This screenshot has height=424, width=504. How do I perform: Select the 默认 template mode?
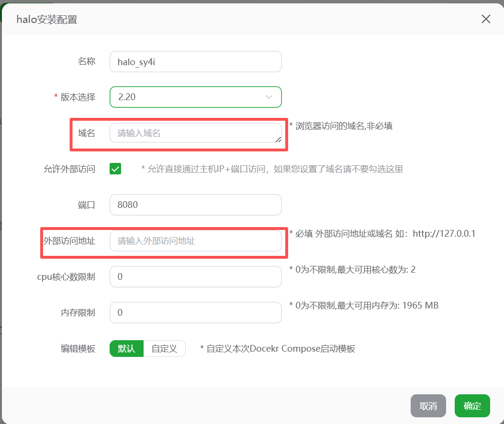point(126,349)
